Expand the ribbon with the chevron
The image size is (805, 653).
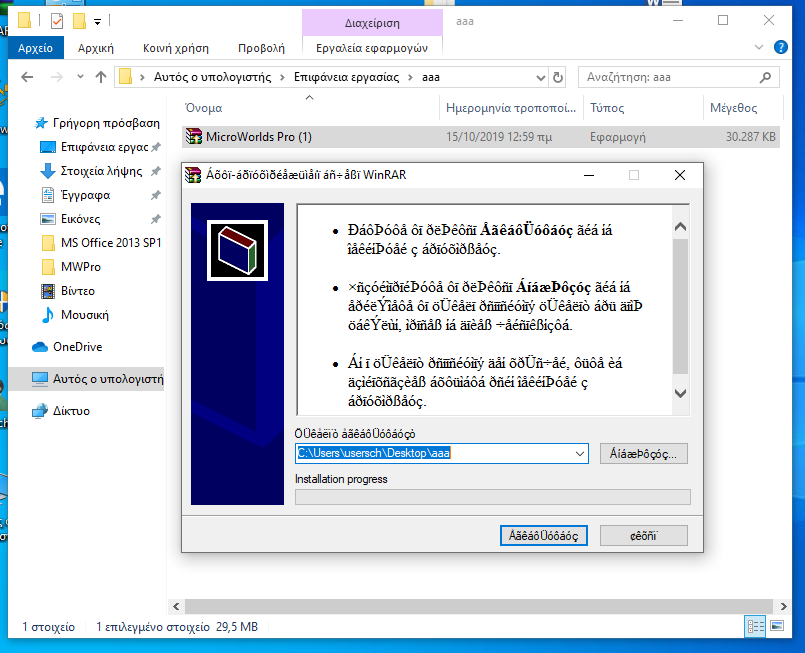point(759,47)
